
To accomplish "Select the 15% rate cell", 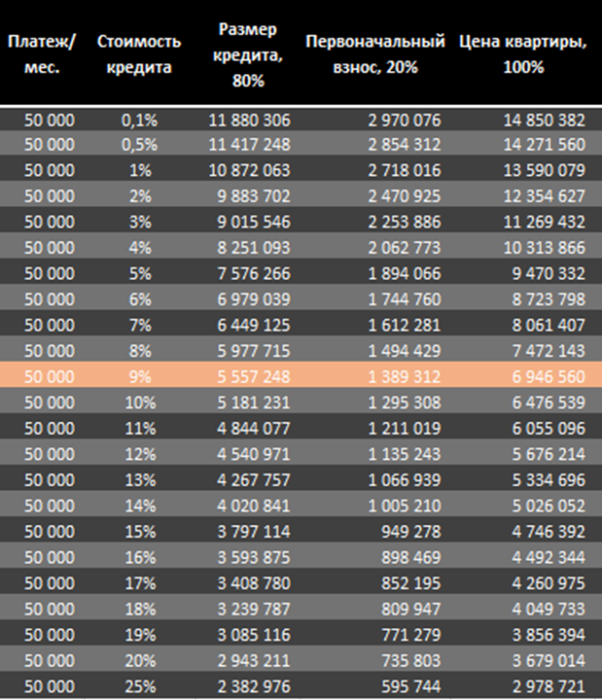I will [140, 532].
